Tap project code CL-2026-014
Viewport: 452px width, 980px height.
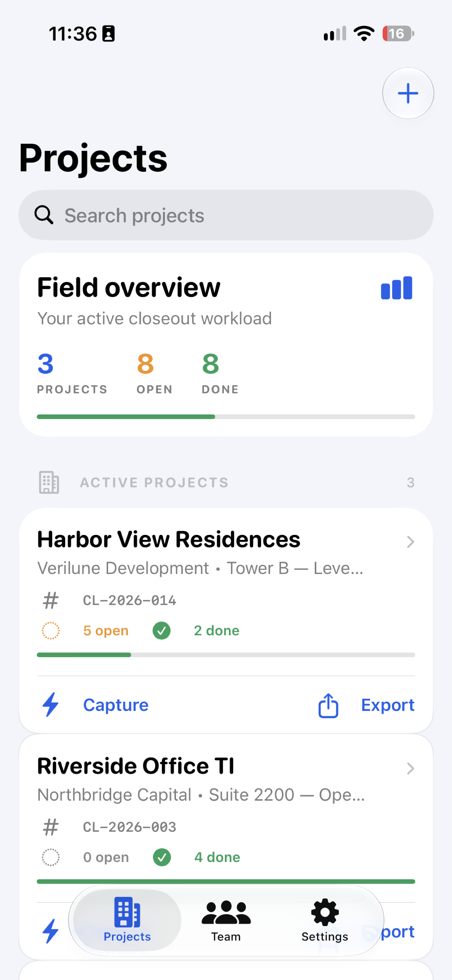point(130,600)
